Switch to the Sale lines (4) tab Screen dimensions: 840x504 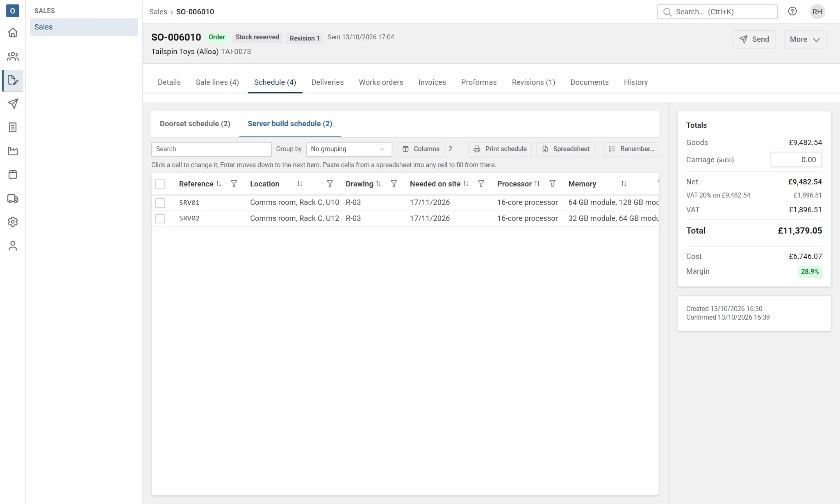point(217,82)
